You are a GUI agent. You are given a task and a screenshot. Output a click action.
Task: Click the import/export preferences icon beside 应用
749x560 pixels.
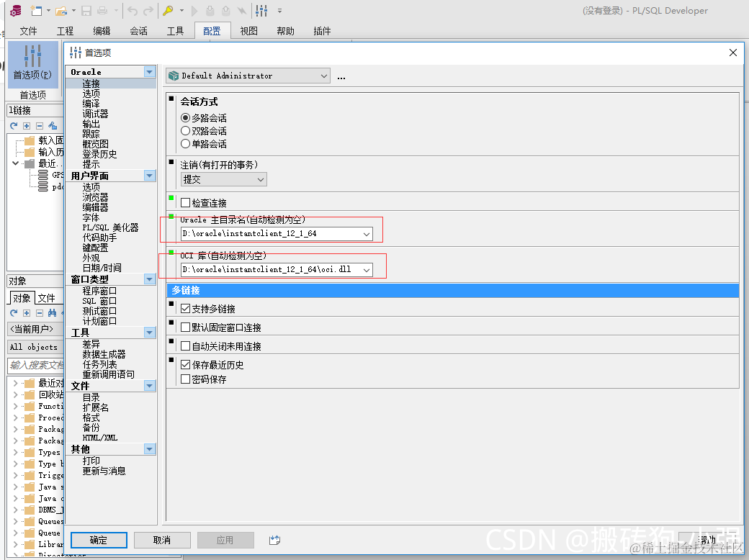274,540
